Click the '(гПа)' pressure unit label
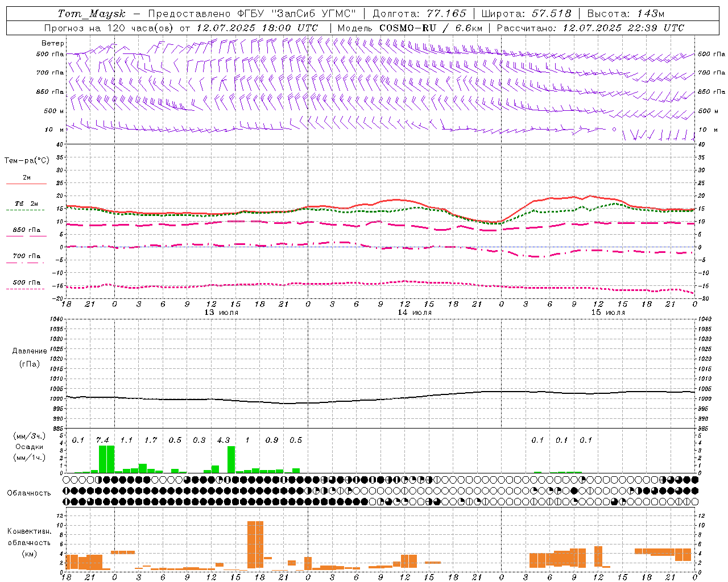Screen dimensions: 728x582 click(30, 364)
